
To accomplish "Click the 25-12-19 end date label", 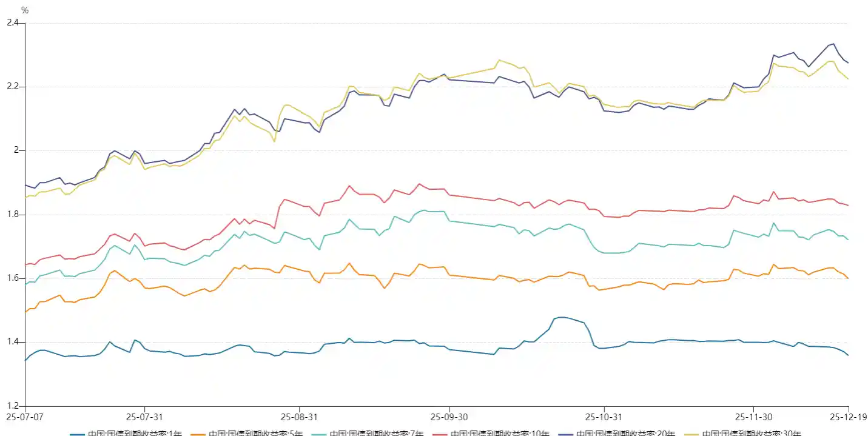I will (848, 417).
